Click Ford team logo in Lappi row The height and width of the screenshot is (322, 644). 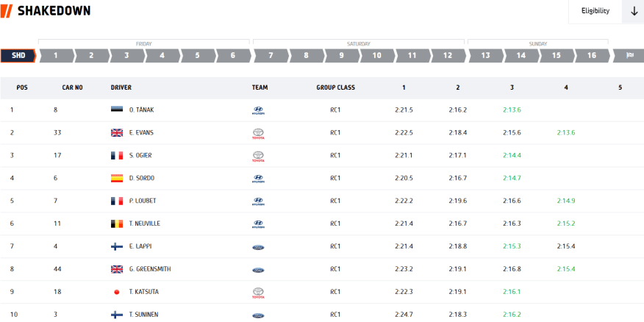[257, 247]
